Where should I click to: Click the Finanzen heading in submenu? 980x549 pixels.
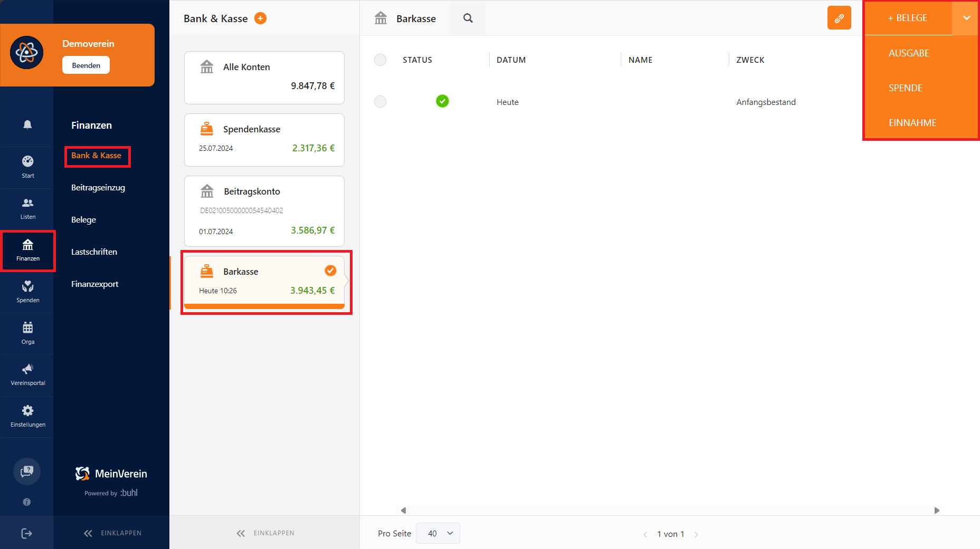[x=92, y=126]
